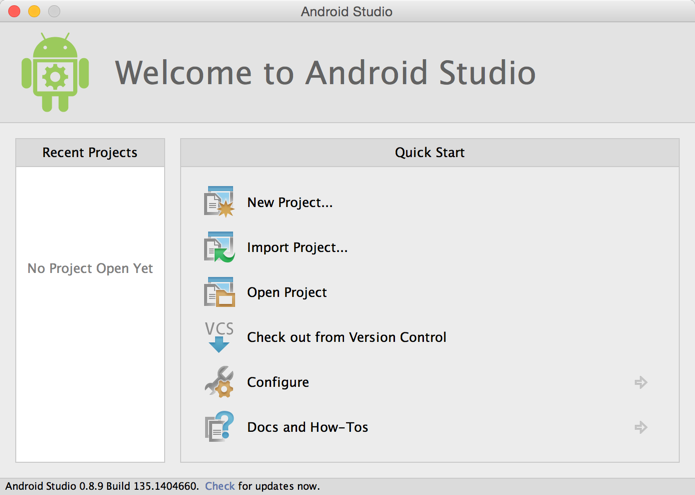Image resolution: width=695 pixels, height=495 pixels.
Task: Click the Quick Start header
Action: pos(430,152)
